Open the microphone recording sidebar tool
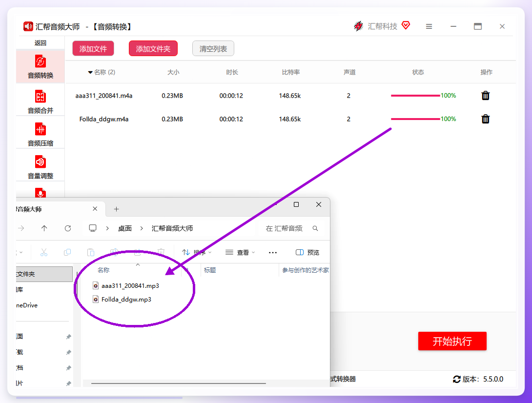Screen dimensions: 532x403 (x=41, y=193)
